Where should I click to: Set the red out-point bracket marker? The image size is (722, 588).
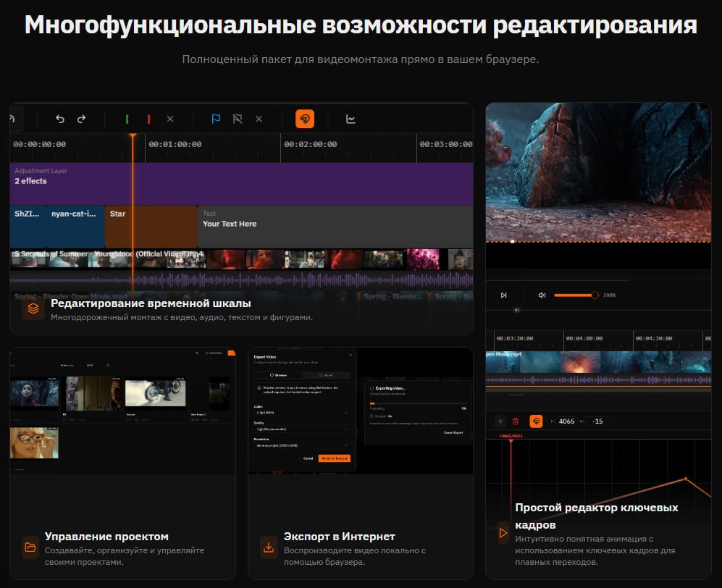click(148, 119)
